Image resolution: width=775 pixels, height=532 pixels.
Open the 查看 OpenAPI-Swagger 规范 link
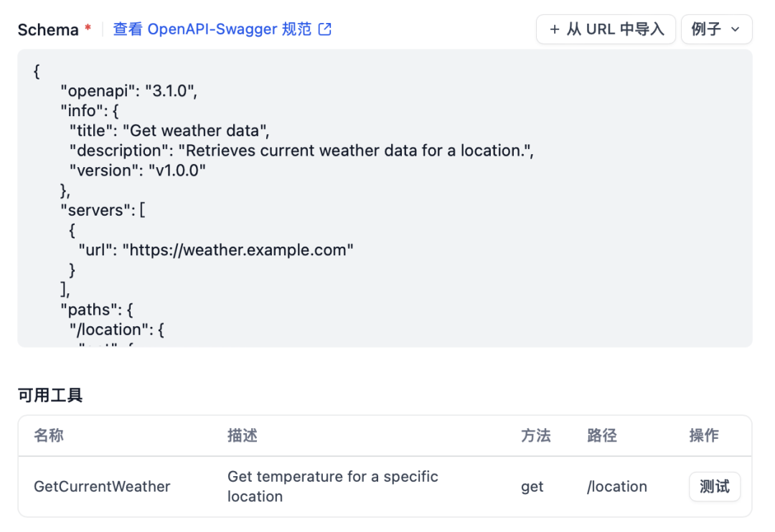(x=222, y=29)
